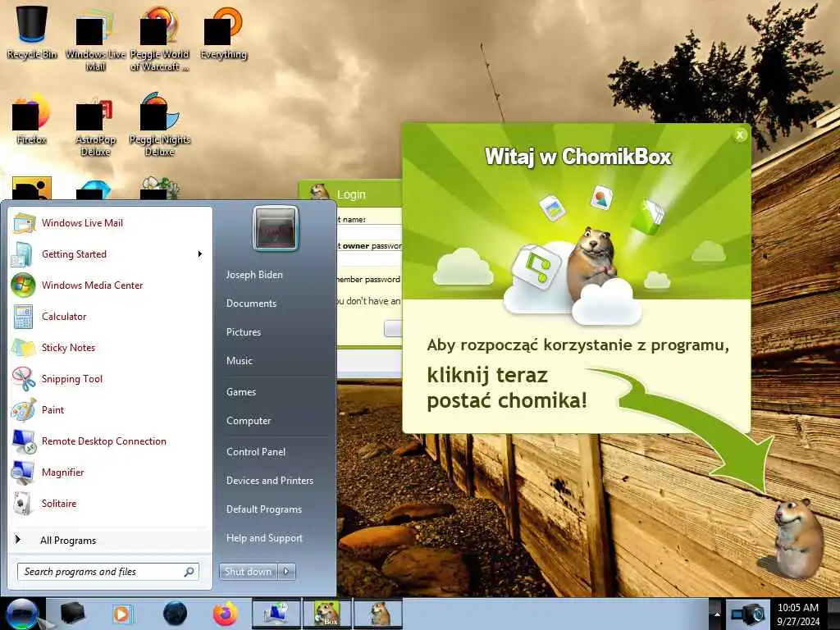This screenshot has height=630, width=840.
Task: Close the Witaj w ChomikBox welcome popup
Action: pos(740,135)
